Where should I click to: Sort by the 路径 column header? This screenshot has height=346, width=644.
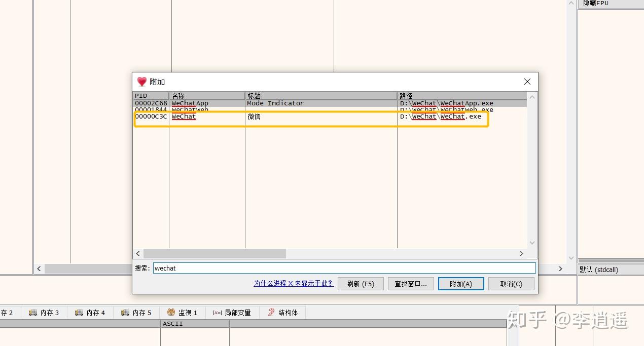[462, 96]
